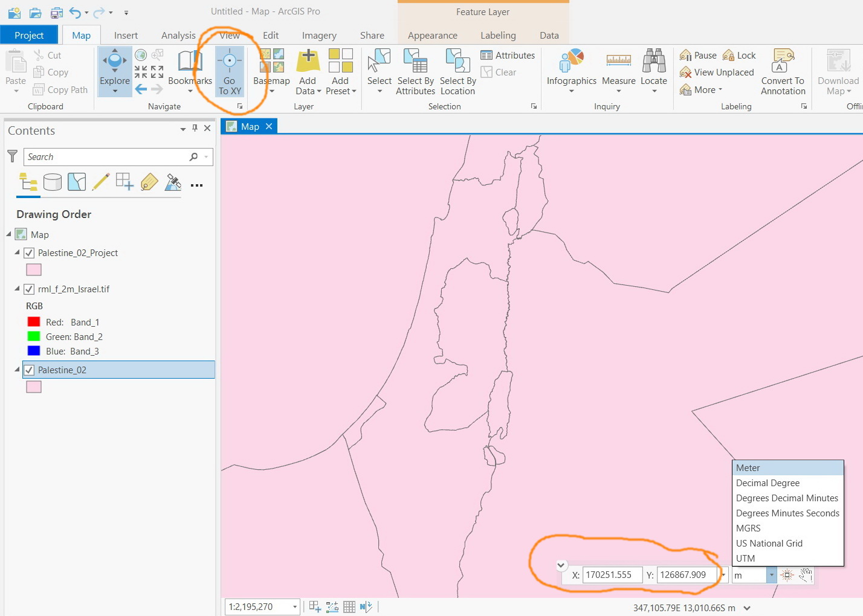Click the Palestine_02_Project pink symbol swatch
Viewport: 863px width, 616px height.
(34, 270)
